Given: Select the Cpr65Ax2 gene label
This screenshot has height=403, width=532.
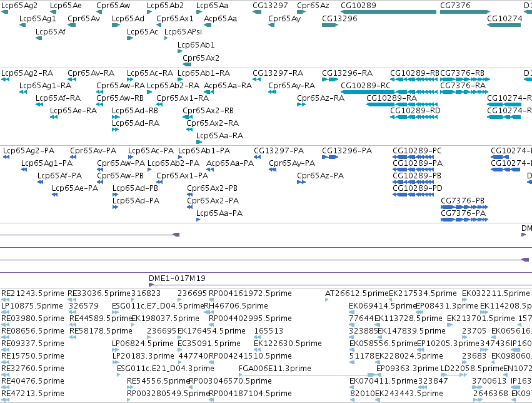Looking at the screenshot, I should pyautogui.click(x=201, y=58).
